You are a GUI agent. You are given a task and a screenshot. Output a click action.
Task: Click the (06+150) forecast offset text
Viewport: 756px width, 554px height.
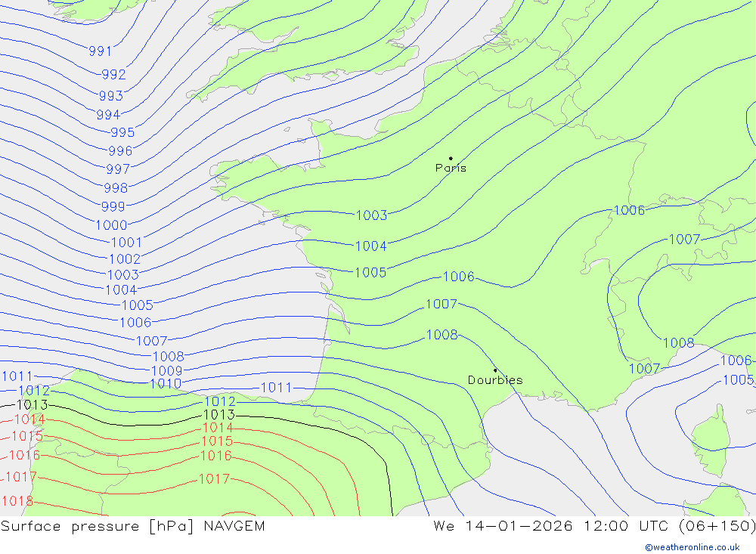[717, 526]
